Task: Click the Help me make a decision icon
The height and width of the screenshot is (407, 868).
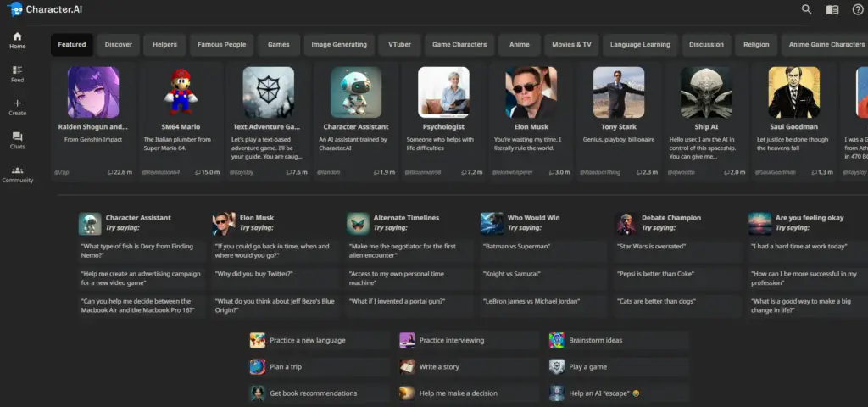Action: pyautogui.click(x=407, y=393)
